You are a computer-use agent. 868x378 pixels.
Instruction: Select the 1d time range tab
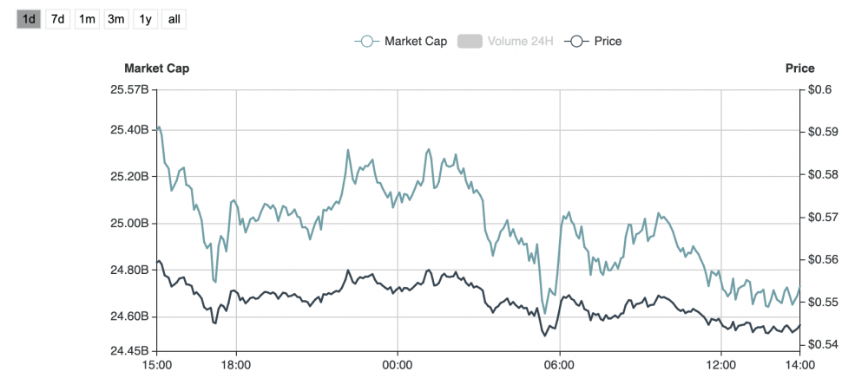coord(29,19)
